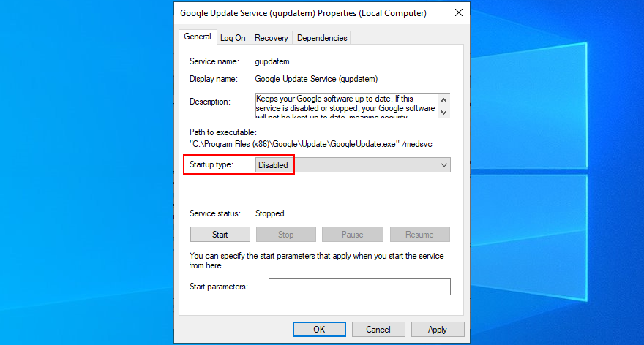The width and height of the screenshot is (644, 345).
Task: Click the dialog title bar text
Action: [x=303, y=13]
